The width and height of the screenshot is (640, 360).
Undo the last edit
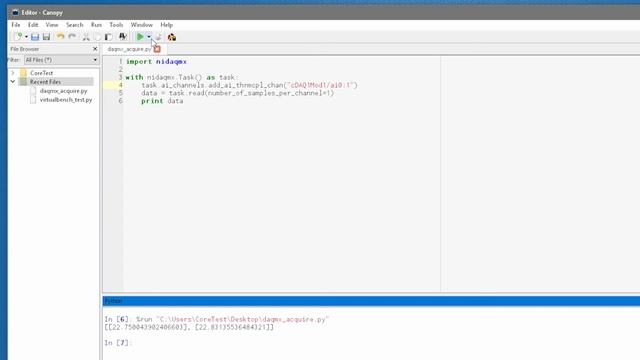click(x=60, y=37)
